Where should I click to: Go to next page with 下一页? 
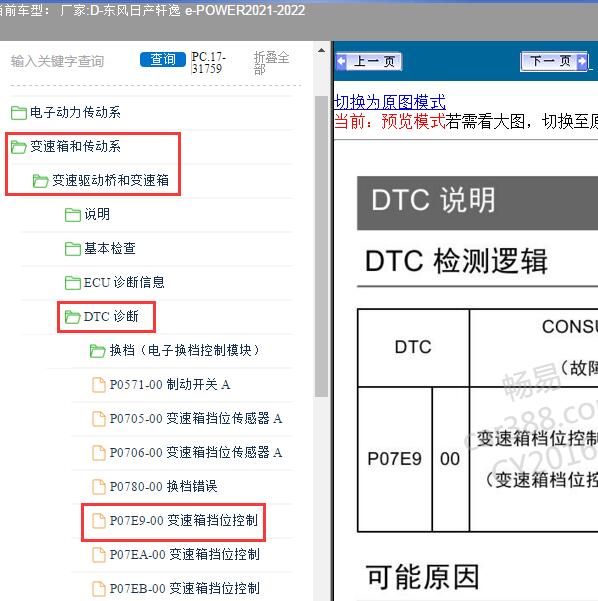(x=554, y=61)
